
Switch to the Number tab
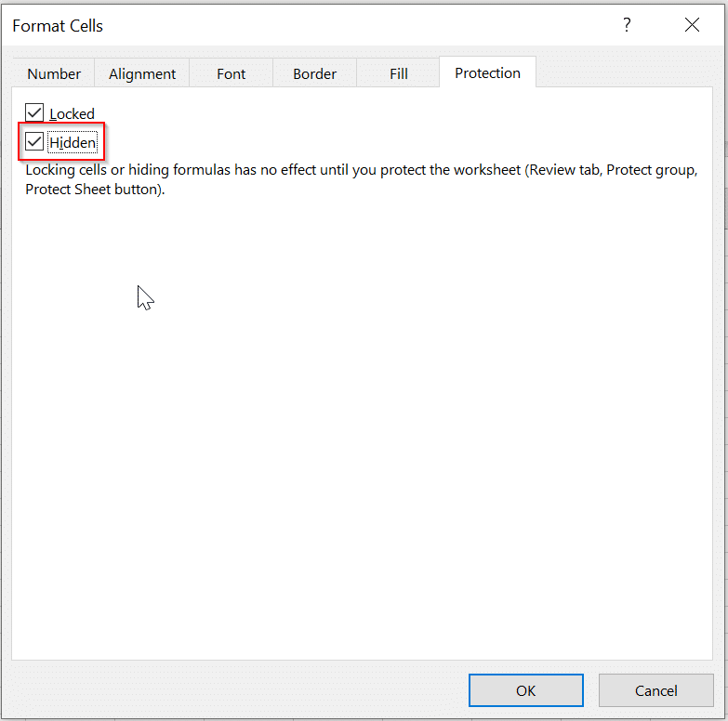point(54,73)
